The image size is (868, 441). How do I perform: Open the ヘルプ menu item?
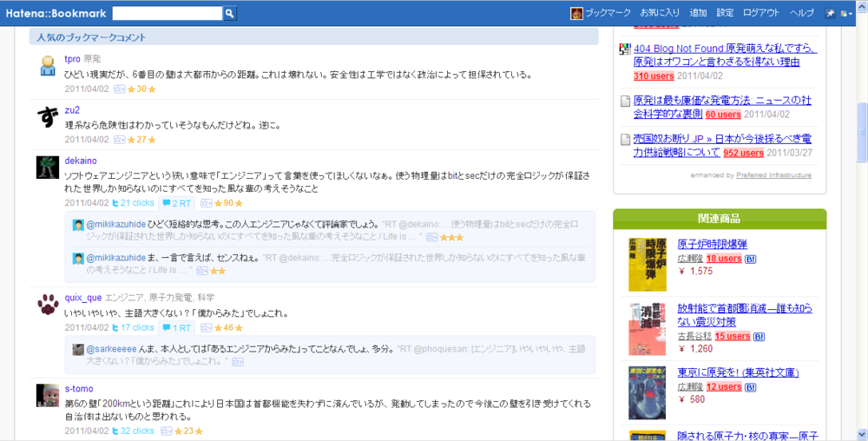(x=801, y=13)
